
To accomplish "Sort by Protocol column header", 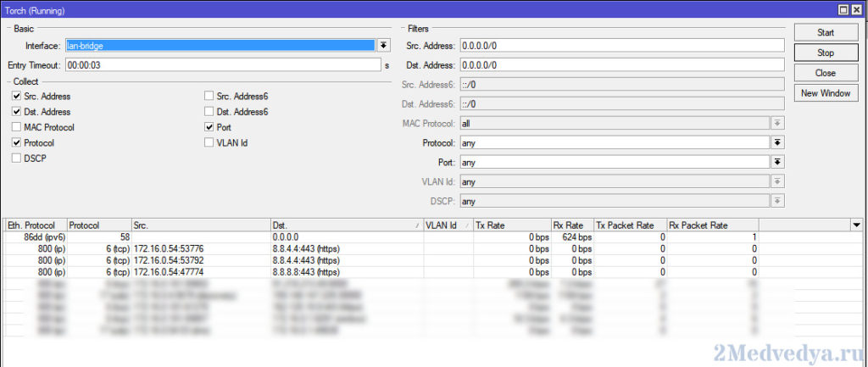I will click(x=99, y=225).
